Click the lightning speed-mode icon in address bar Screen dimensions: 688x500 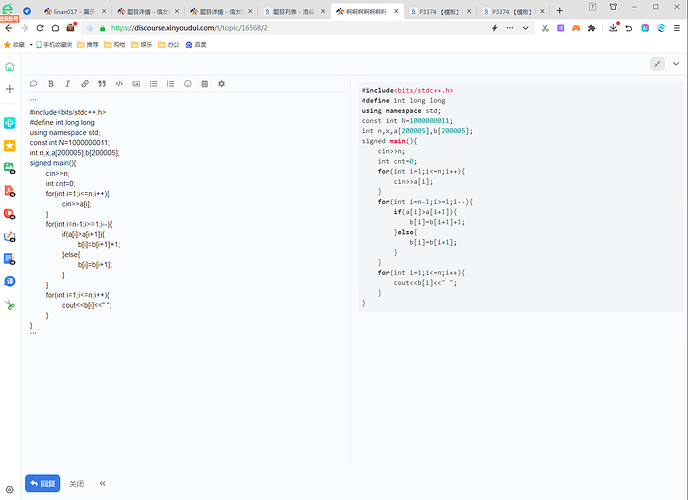(494, 28)
